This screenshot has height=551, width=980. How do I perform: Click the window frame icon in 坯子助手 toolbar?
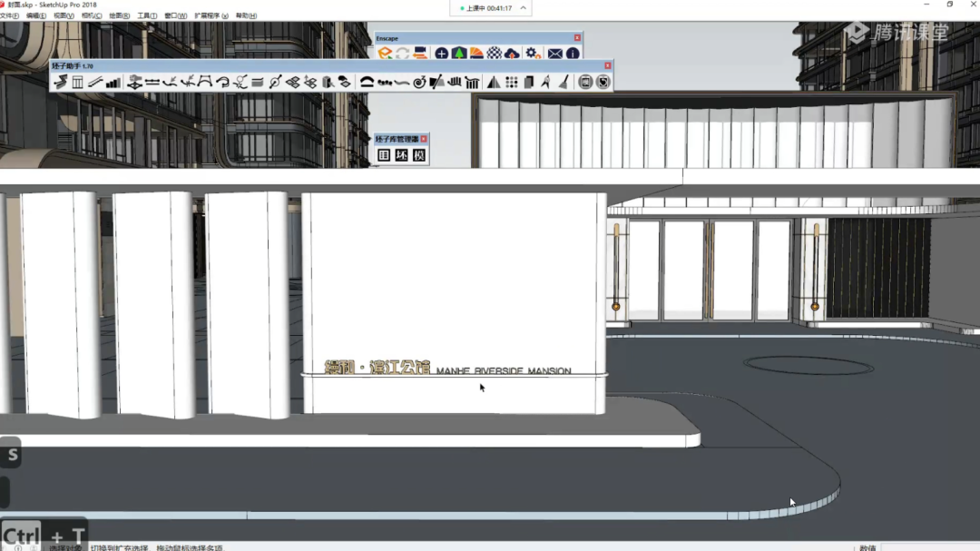click(77, 82)
